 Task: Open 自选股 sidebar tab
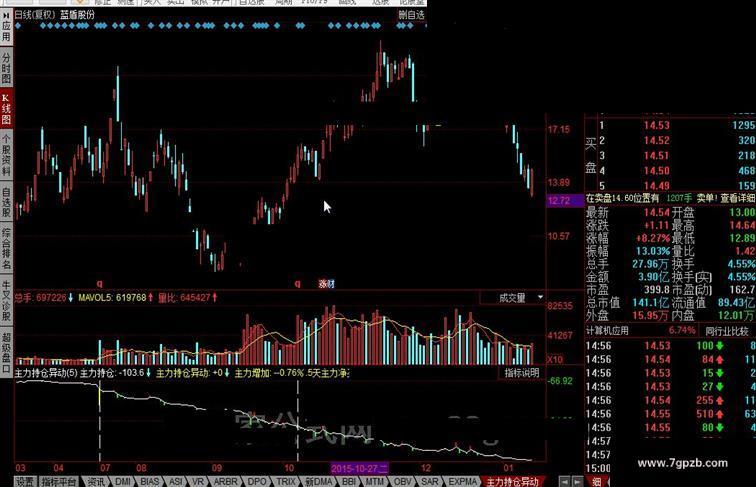click(x=6, y=203)
